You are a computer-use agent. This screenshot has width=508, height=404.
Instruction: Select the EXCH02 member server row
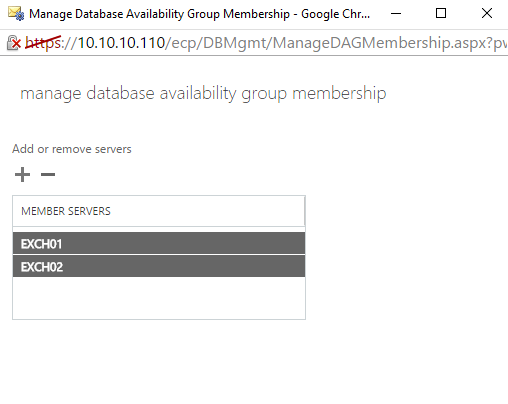pos(159,266)
